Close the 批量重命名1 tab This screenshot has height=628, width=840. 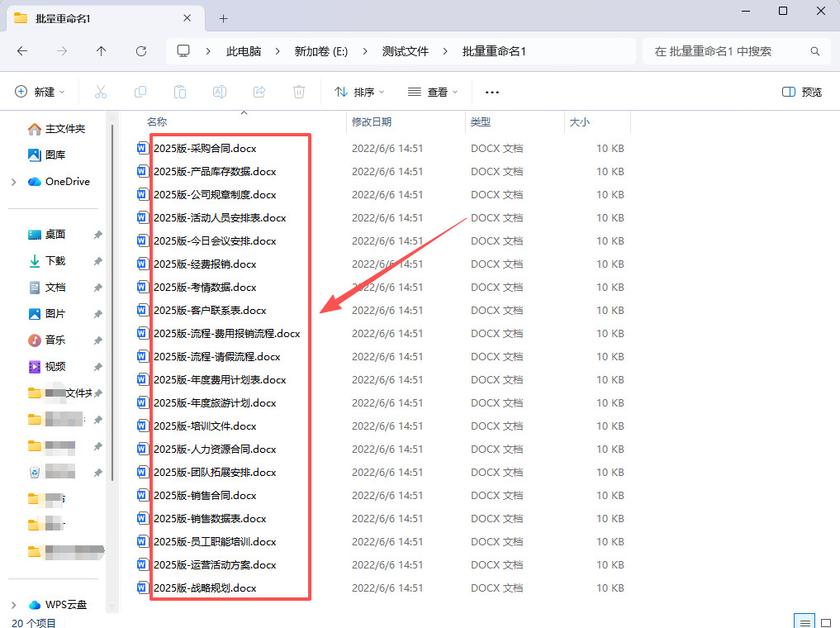(187, 18)
